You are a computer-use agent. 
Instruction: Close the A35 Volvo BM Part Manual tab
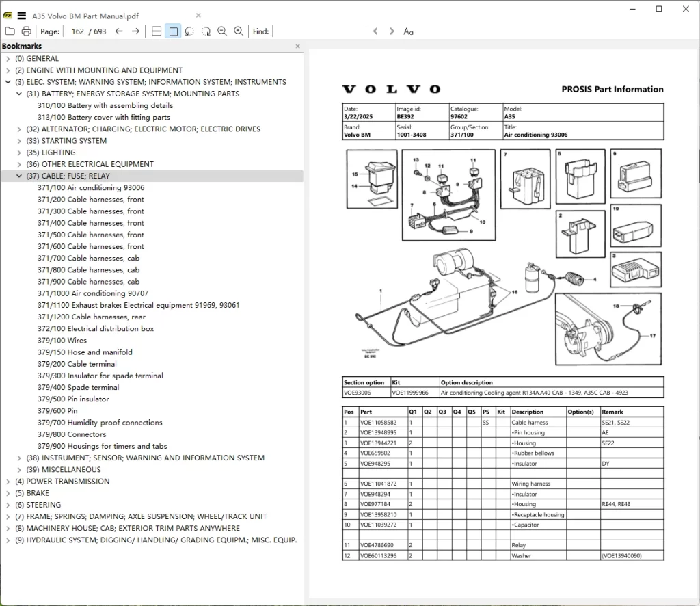198,15
